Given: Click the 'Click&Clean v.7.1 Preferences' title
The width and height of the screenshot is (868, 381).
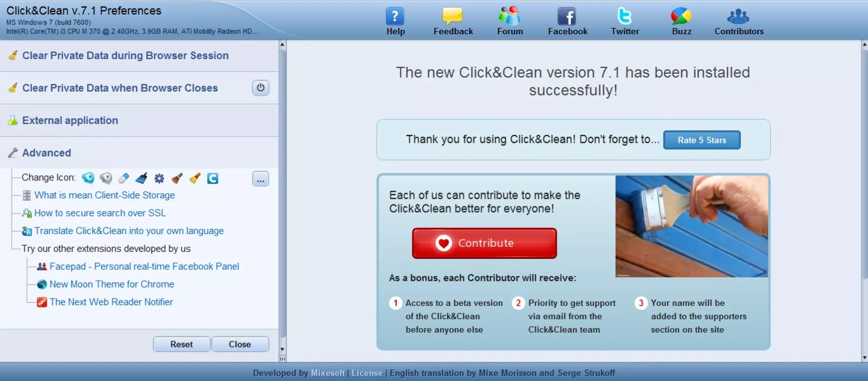Looking at the screenshot, I should click(x=84, y=10).
